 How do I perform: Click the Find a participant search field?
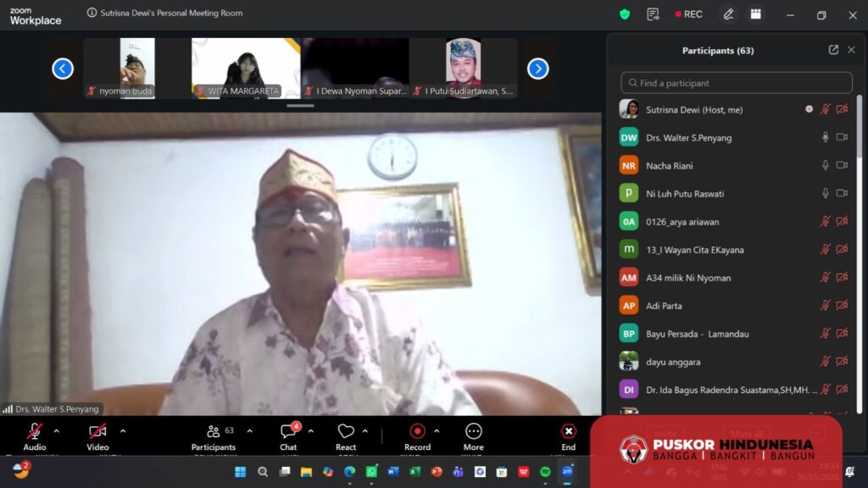[x=737, y=82]
